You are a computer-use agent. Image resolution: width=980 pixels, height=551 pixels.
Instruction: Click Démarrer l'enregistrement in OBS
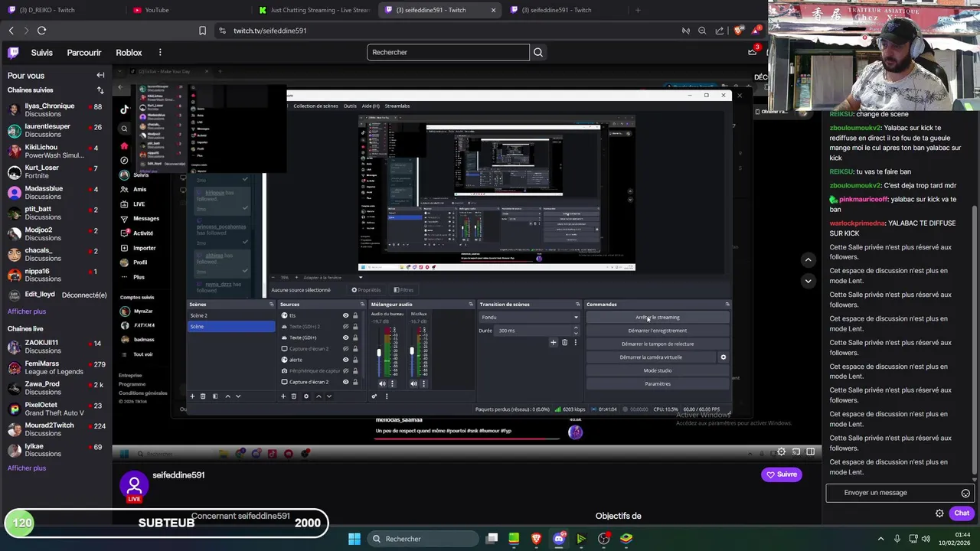(x=657, y=331)
